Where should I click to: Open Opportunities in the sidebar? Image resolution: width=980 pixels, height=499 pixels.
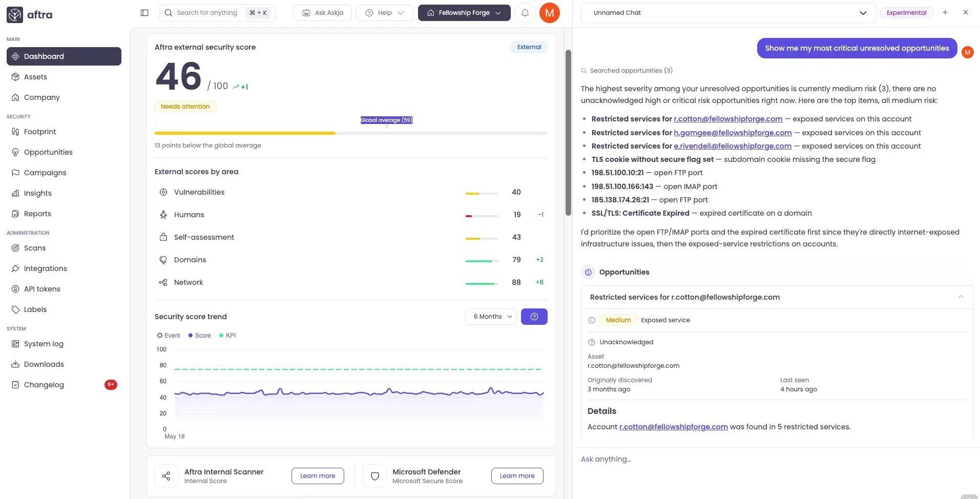pos(64,152)
